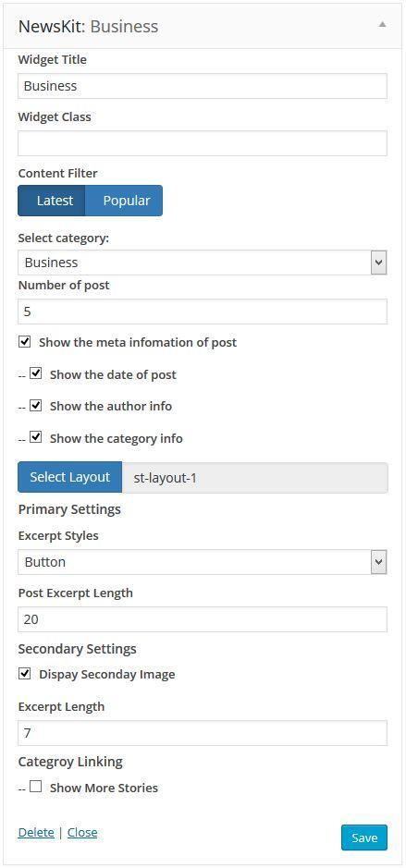Toggle Show the category info checkbox

point(35,437)
